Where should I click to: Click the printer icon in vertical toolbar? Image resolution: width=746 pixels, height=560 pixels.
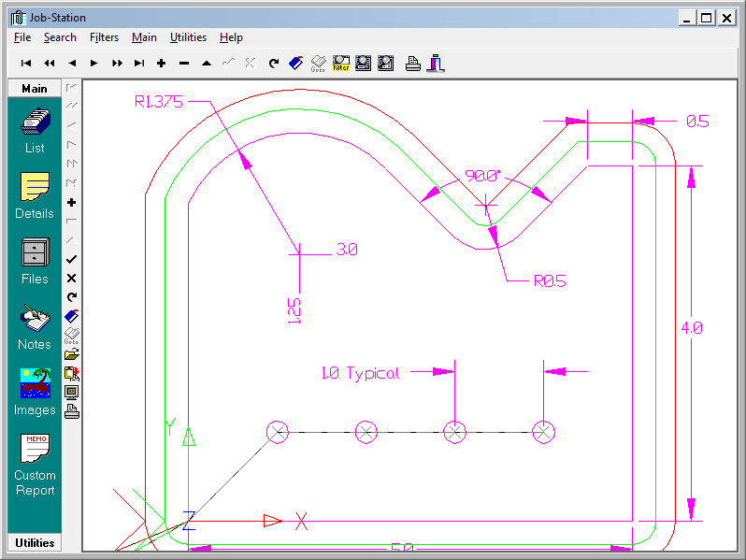tap(72, 411)
